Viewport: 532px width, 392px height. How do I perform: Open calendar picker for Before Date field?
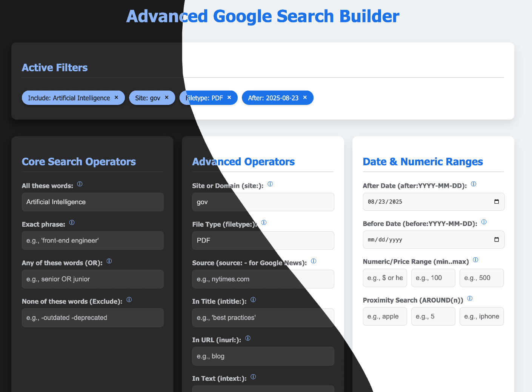click(x=497, y=240)
